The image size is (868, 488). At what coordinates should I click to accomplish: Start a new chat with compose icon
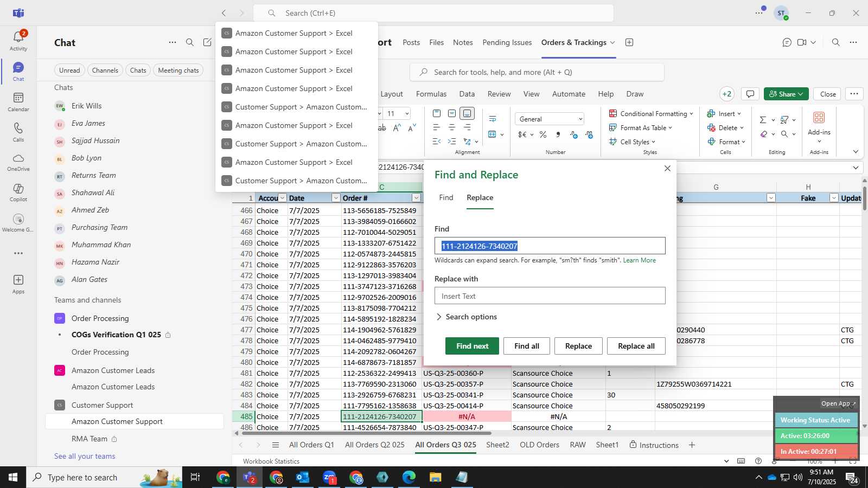(207, 42)
